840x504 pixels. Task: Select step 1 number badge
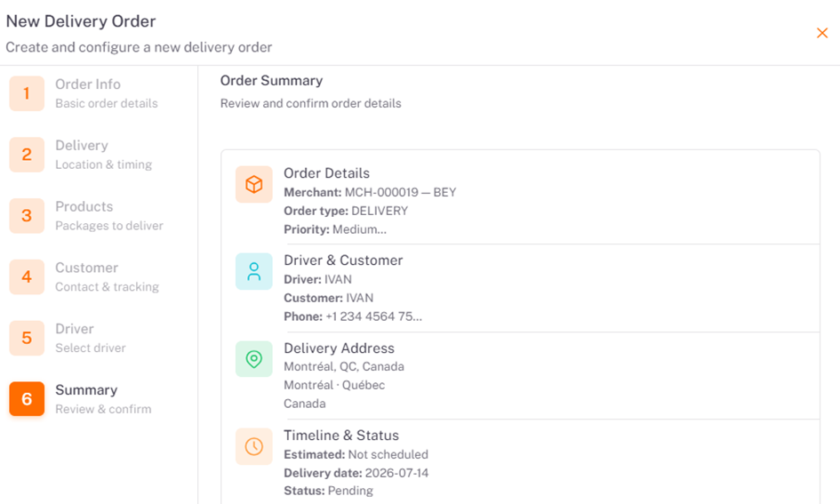click(x=27, y=93)
